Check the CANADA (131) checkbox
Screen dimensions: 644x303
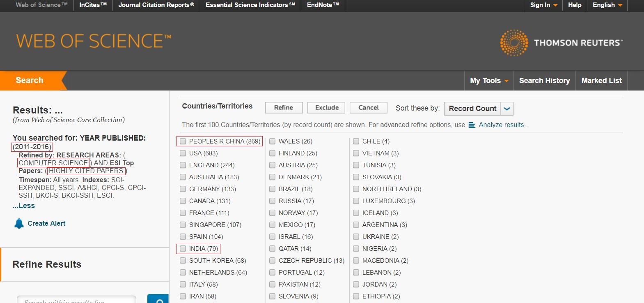(183, 201)
